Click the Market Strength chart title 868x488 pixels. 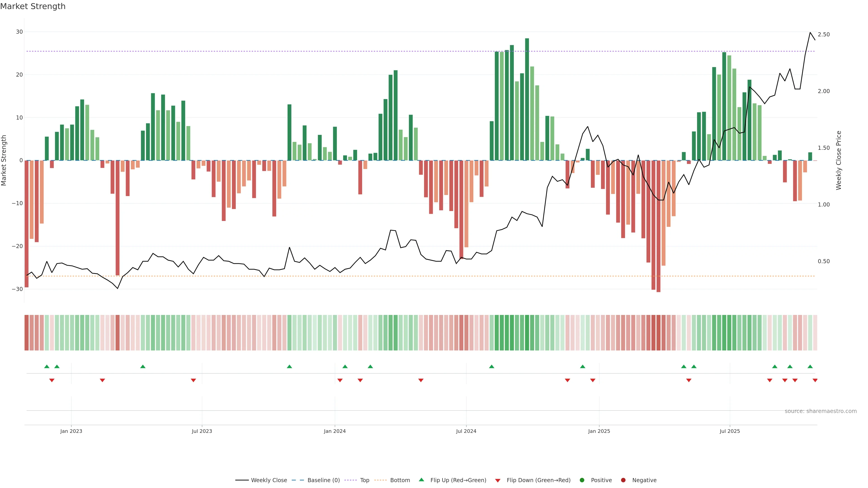33,6
